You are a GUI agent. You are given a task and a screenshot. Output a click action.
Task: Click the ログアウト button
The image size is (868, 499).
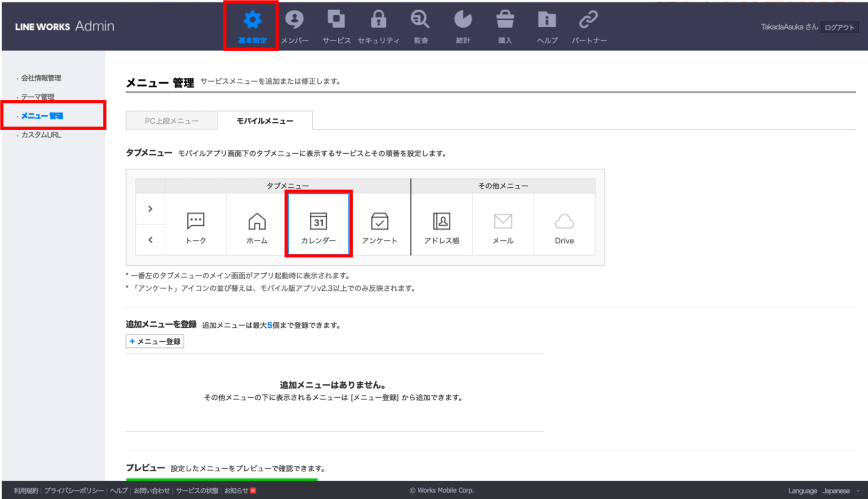[840, 27]
